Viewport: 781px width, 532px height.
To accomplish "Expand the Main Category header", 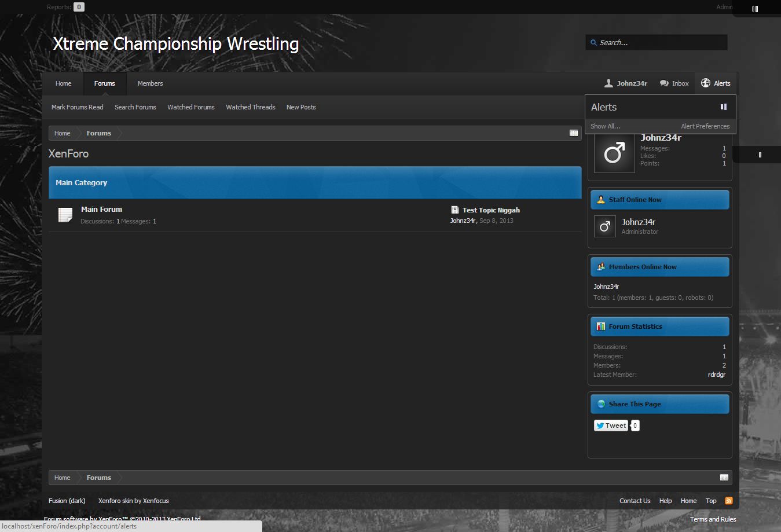I will (82, 182).
